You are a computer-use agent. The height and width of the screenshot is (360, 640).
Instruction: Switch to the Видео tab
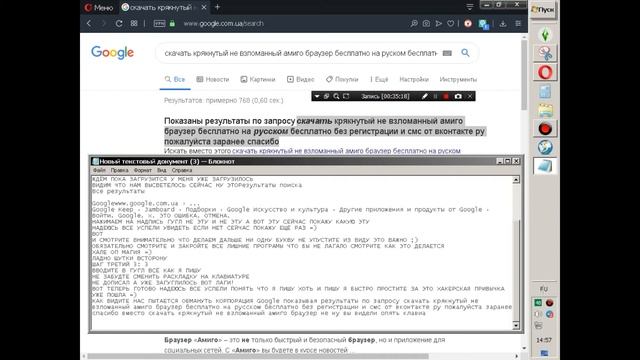[300, 79]
